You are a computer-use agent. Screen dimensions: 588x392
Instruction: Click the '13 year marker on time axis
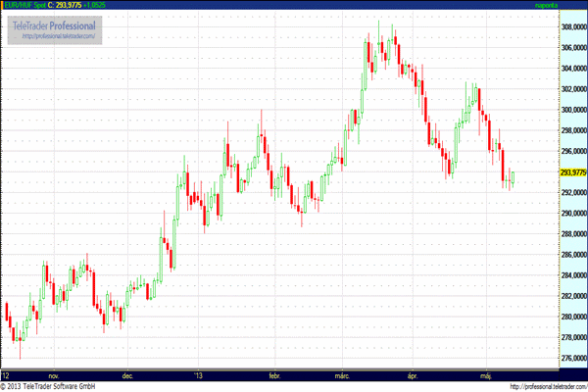(x=199, y=374)
